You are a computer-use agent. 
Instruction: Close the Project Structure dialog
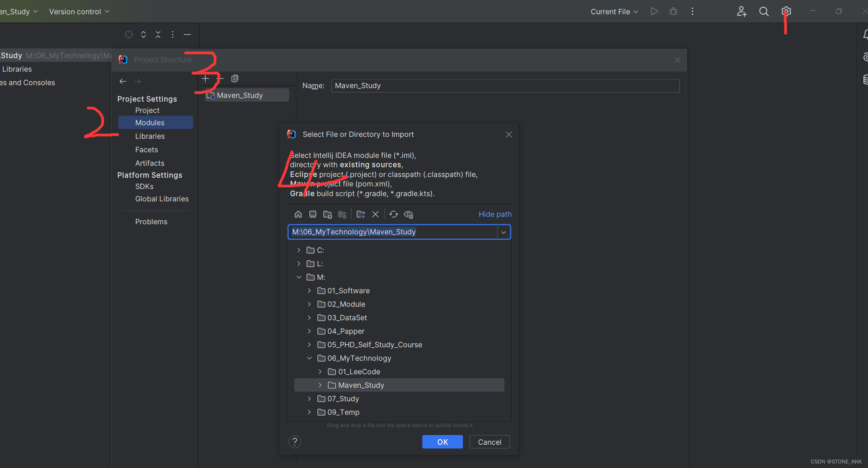(677, 60)
